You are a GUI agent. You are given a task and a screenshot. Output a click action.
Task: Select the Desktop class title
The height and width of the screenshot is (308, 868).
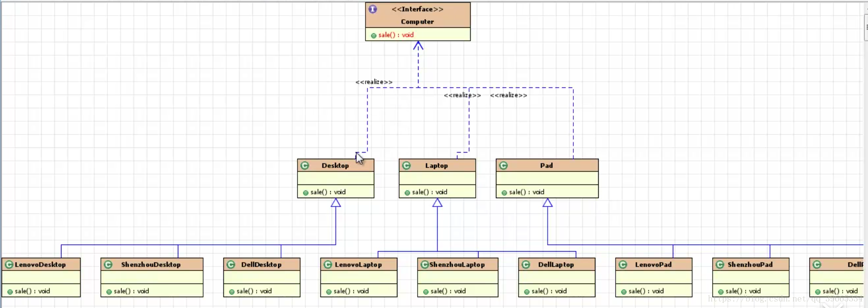click(335, 165)
